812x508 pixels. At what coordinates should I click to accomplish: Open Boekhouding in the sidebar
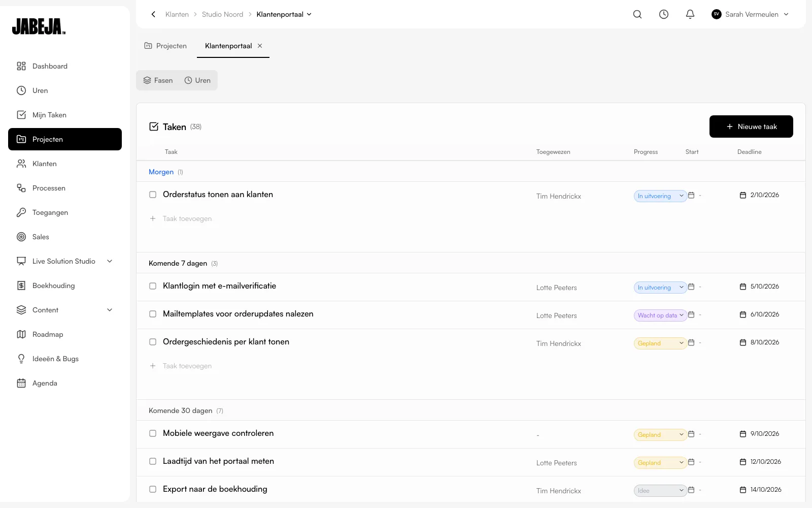65,285
